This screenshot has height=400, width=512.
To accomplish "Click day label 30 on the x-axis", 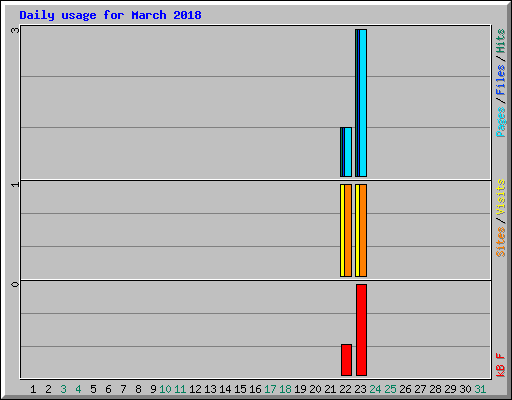I will [465, 389].
